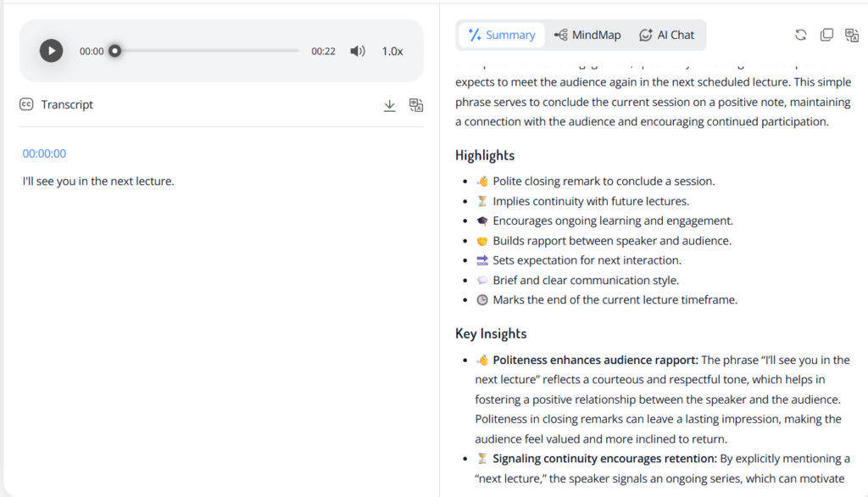Translate the summary using the top-right icon
Screen dimensions: 868x497
point(852,35)
